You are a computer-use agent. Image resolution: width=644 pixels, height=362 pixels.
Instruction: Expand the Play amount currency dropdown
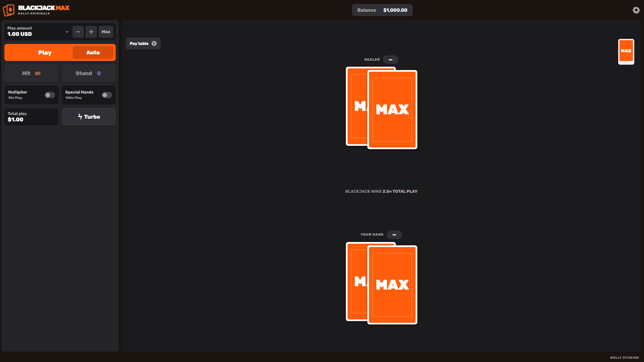[67, 32]
